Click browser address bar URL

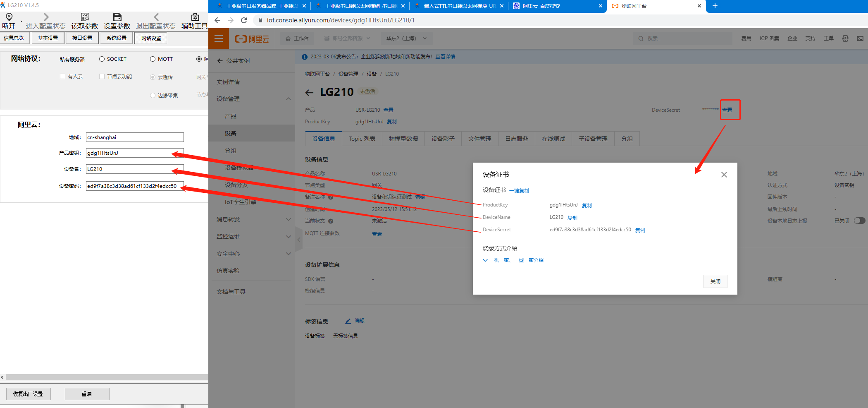click(x=341, y=20)
